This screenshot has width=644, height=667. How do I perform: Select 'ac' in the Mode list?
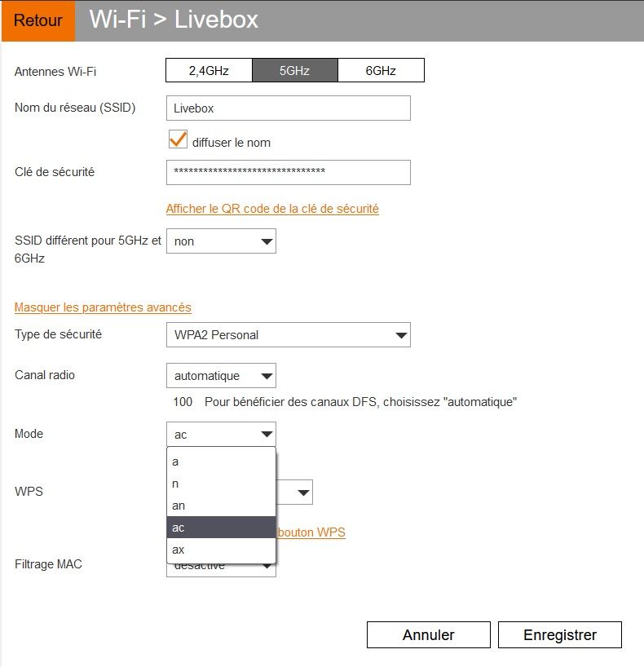click(221, 528)
